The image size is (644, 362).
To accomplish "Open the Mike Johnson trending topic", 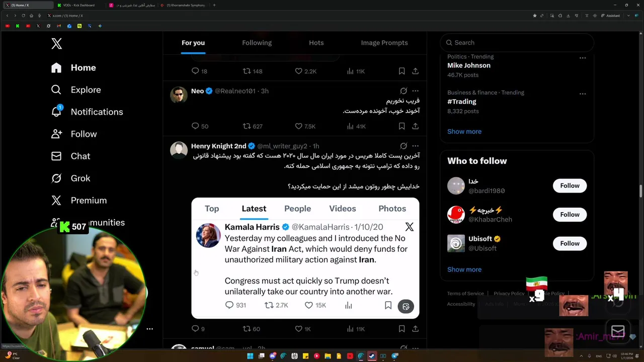I will [469, 65].
